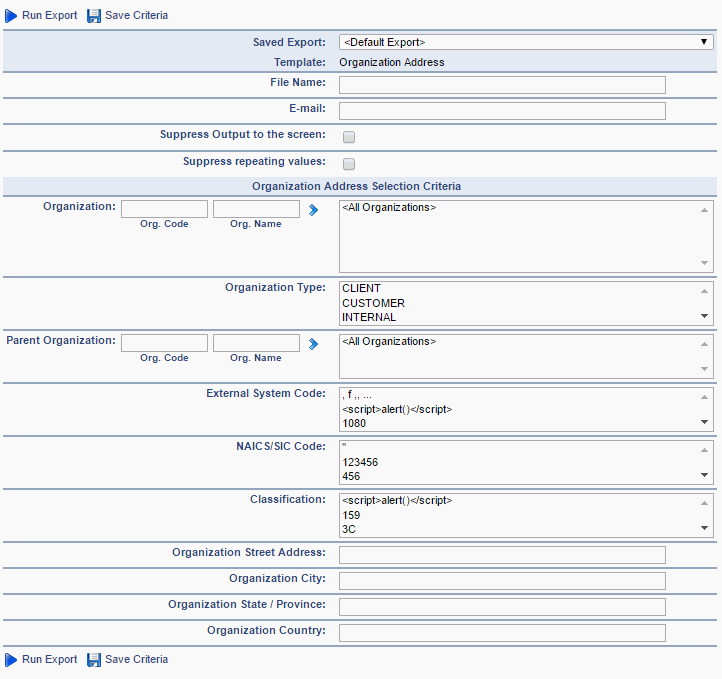This screenshot has height=679, width=722.
Task: Focus the E-mail input field
Action: 502,111
